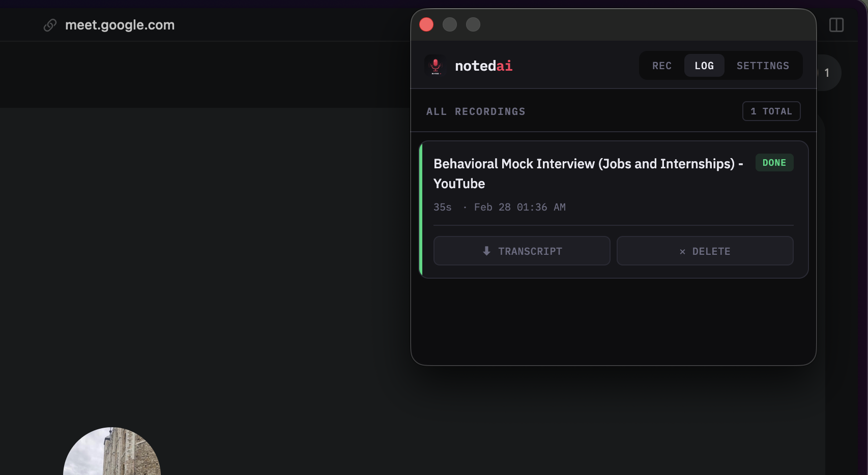The height and width of the screenshot is (475, 868).
Task: Delete the Behavioral Mock Interview recording
Action: pos(705,251)
